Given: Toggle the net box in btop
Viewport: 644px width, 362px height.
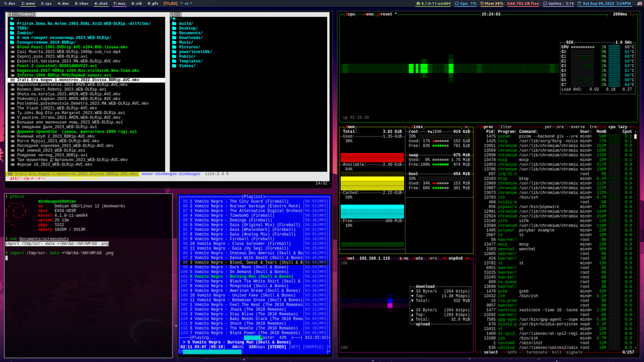Looking at the screenshot, I should point(351,258).
